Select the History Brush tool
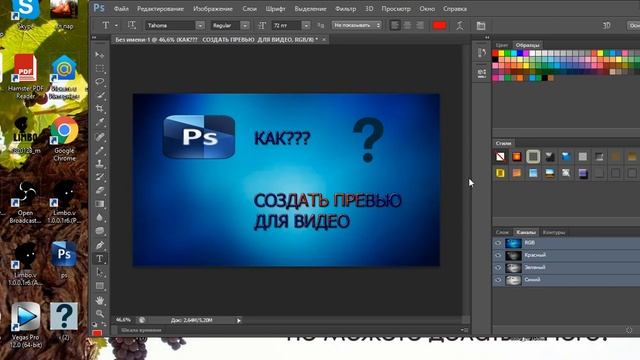The image size is (640, 360). pyautogui.click(x=100, y=177)
